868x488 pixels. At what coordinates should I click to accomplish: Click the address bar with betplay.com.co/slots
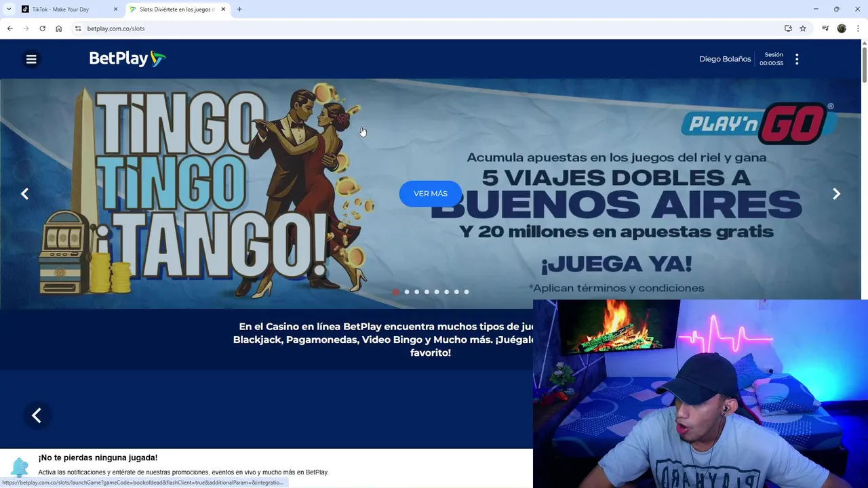pyautogui.click(x=434, y=28)
